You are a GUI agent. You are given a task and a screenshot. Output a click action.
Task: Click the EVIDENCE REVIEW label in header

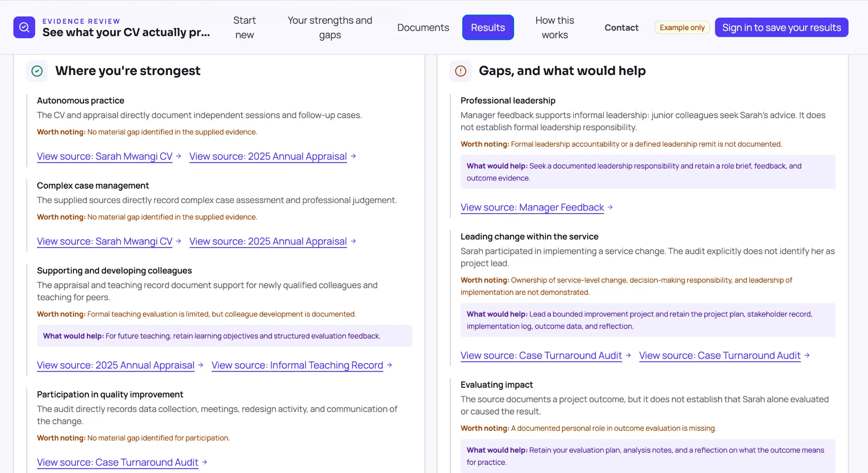pos(81,21)
